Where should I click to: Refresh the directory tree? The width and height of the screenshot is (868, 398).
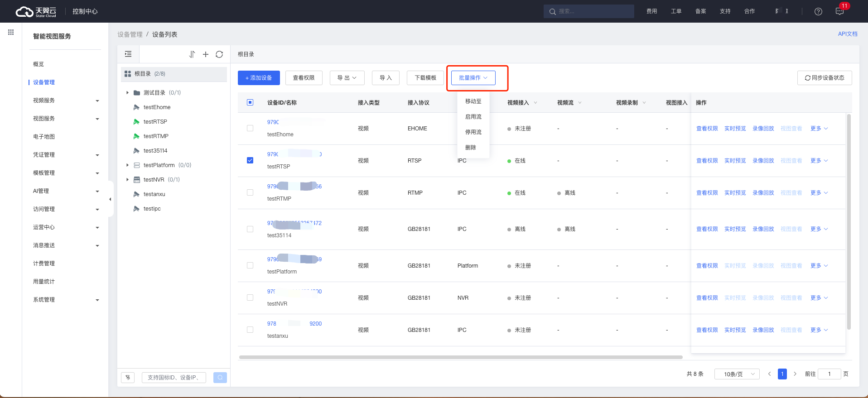219,54
